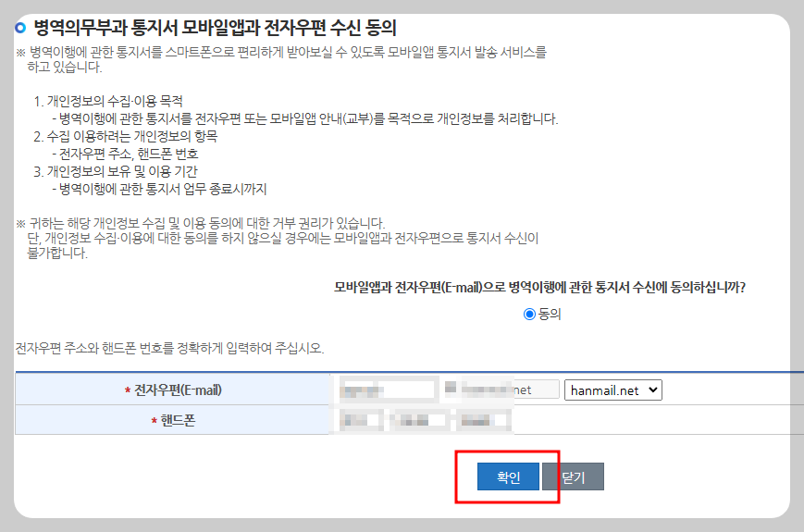Select the 동의 radio button
The width and height of the screenshot is (804, 532).
(x=529, y=315)
